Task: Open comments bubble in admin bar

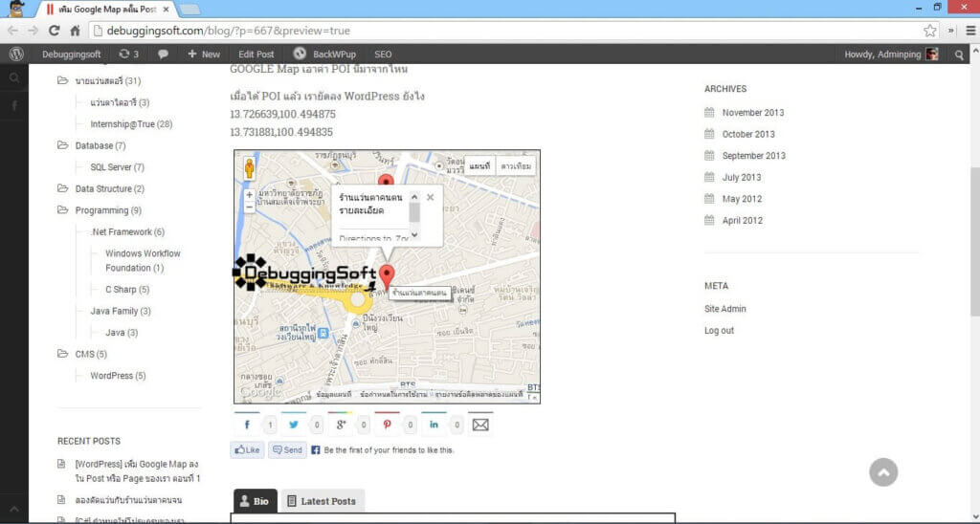Action: [163, 55]
